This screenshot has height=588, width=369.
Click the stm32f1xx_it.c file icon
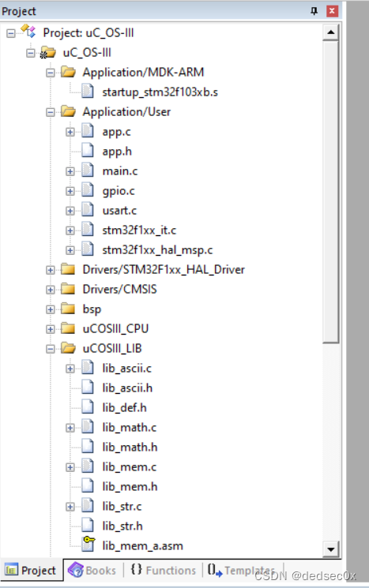88,230
